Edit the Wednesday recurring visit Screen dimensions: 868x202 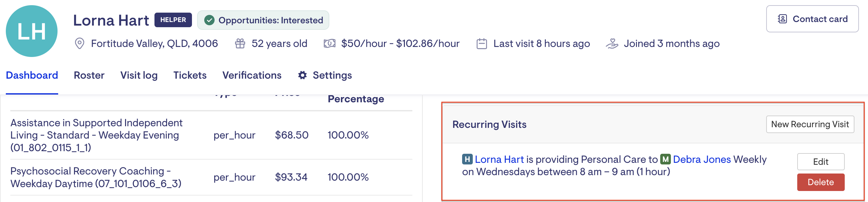[x=820, y=162]
